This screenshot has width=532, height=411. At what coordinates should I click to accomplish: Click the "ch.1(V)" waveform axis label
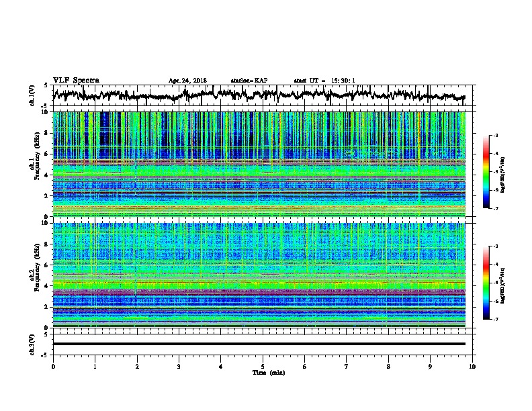32,95
